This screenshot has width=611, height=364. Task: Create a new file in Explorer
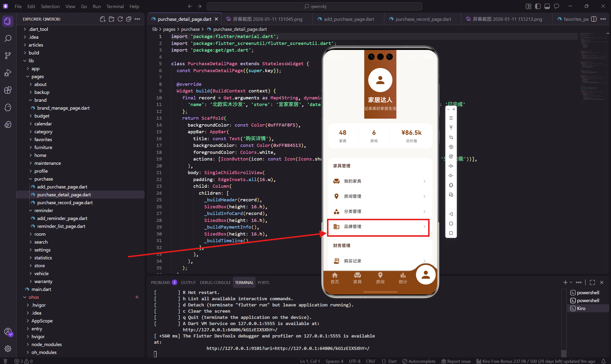click(103, 19)
